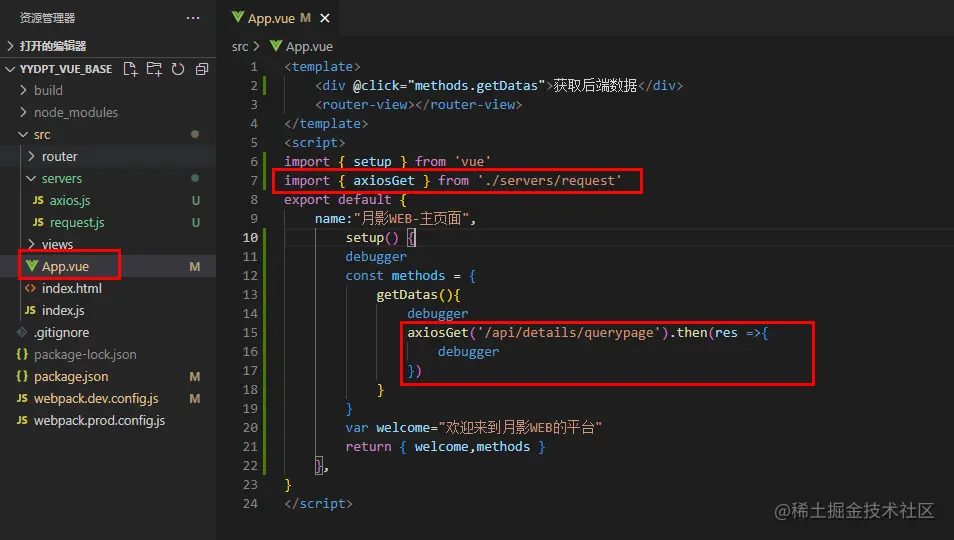Click the U status badge beside axios.js
The width and height of the screenshot is (954, 540).
pyautogui.click(x=195, y=200)
